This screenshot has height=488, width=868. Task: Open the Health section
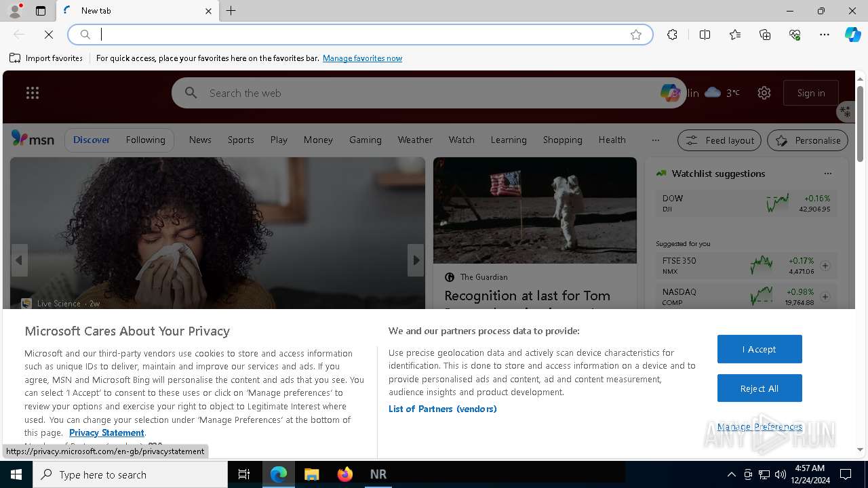(612, 140)
